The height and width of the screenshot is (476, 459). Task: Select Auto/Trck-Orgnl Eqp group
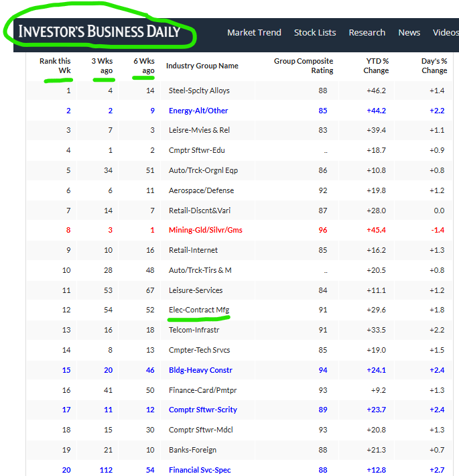pos(203,170)
